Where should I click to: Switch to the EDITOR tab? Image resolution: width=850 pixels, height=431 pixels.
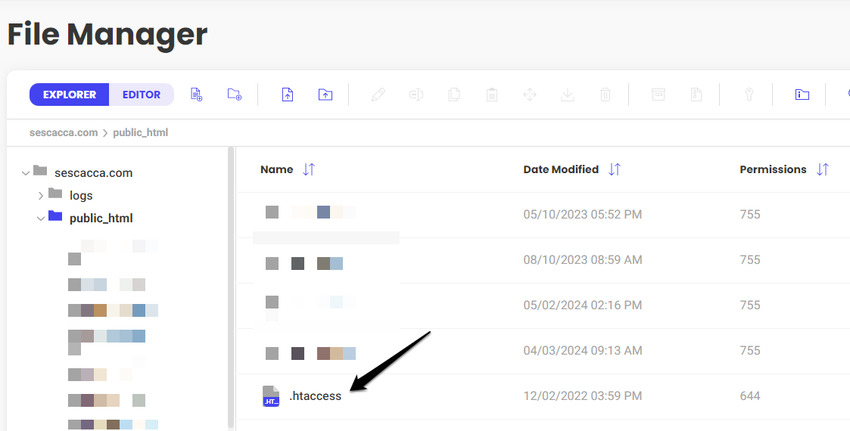click(141, 95)
